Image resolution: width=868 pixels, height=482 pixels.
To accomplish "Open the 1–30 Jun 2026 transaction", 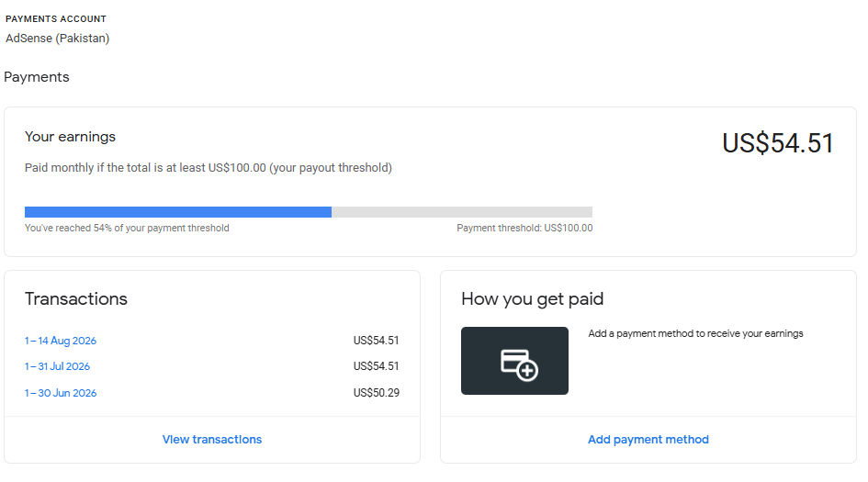I will pyautogui.click(x=61, y=393).
